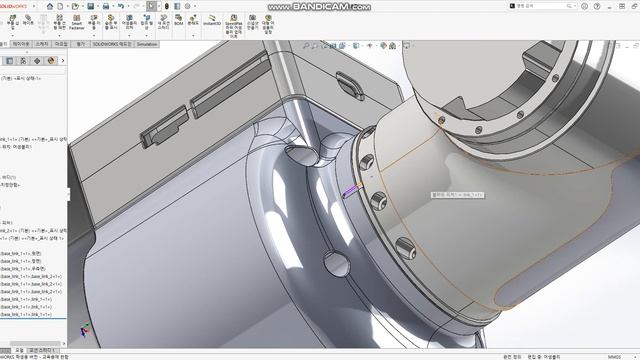This screenshot has width=640, height=360.
Task: Open Large Assembly Settings tool
Action: point(268,24)
